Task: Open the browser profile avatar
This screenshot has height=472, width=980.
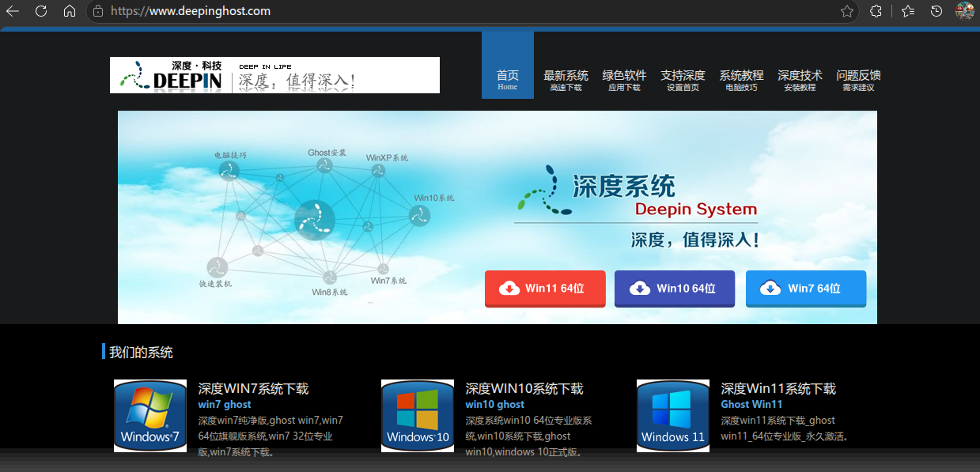Action: [964, 11]
